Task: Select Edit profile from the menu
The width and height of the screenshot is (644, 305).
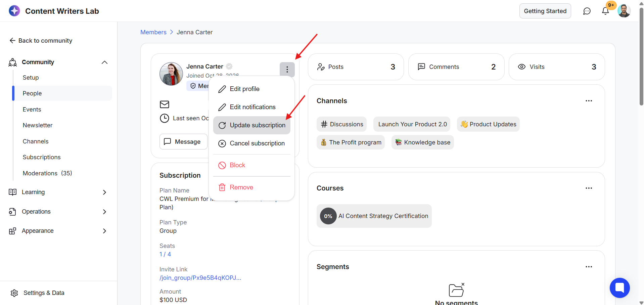Action: coord(252,89)
